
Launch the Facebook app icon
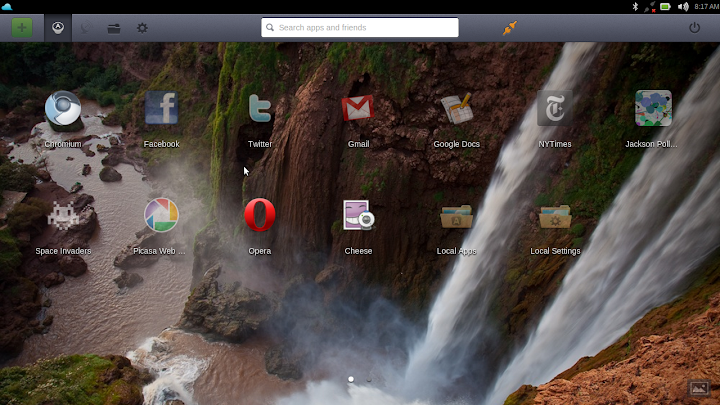(x=161, y=108)
